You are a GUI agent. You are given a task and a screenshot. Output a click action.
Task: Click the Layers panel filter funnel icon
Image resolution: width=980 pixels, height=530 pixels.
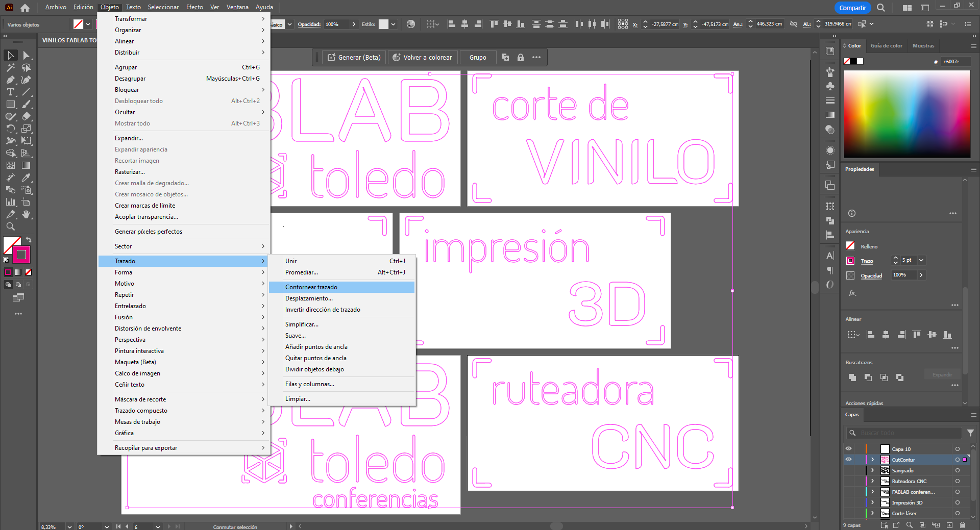pyautogui.click(x=970, y=433)
